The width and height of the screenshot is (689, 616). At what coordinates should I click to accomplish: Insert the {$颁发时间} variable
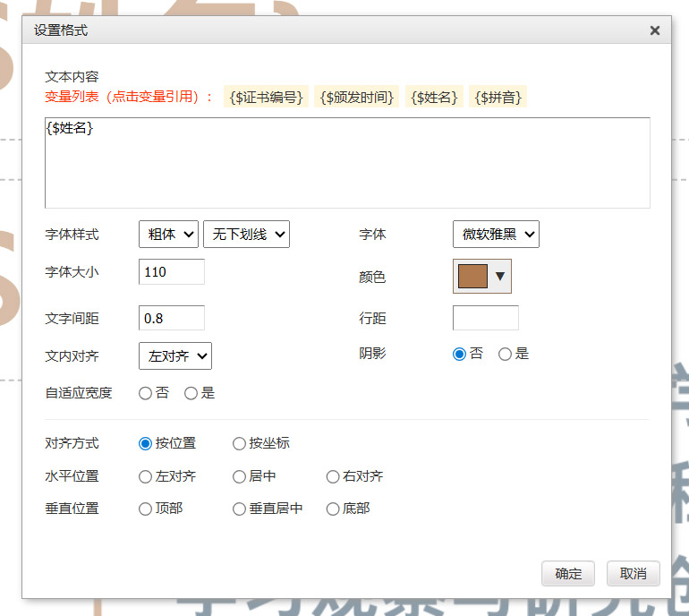(x=356, y=97)
